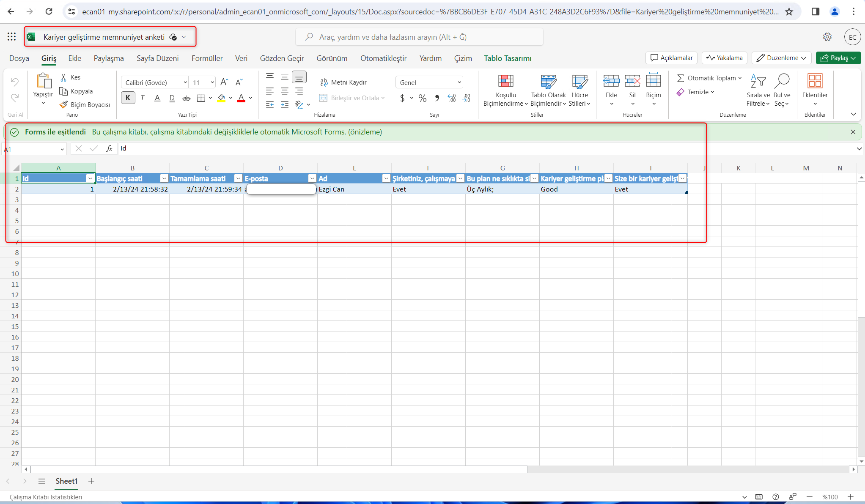Toggle Wrap Text (Metni Kaydır)

click(x=343, y=82)
